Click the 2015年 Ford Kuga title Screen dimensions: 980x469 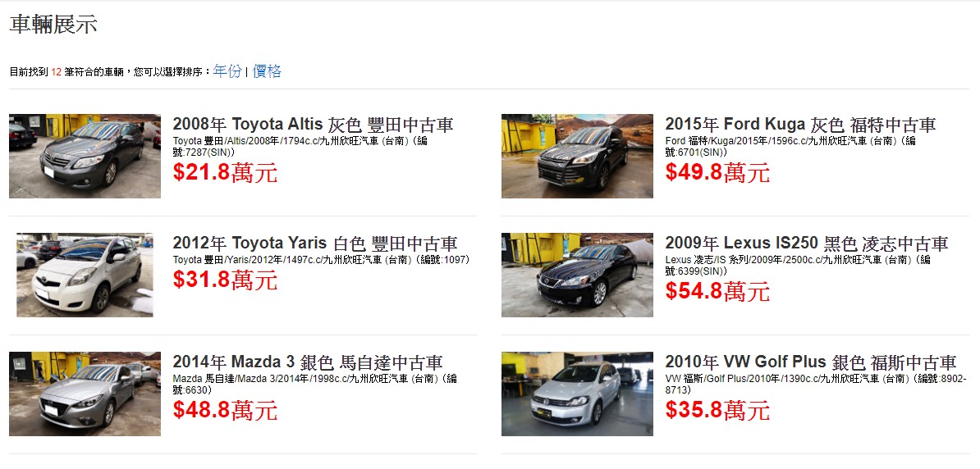pyautogui.click(x=800, y=125)
